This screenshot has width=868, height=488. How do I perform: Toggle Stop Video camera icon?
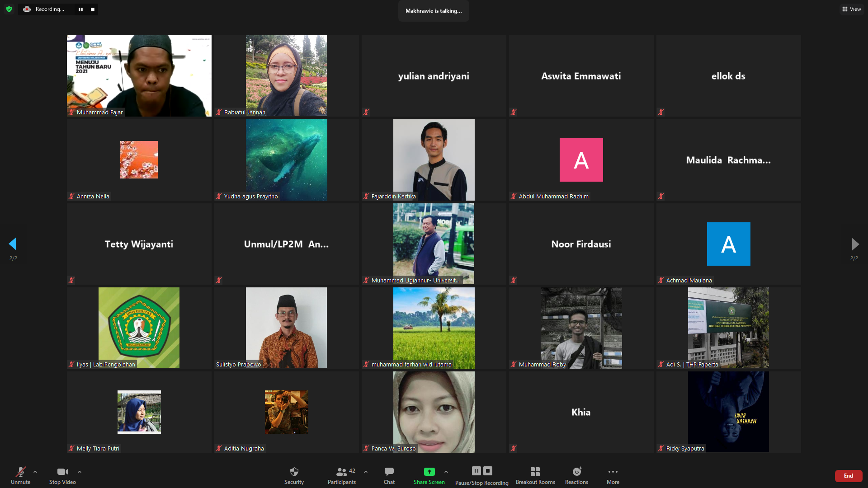pyautogui.click(x=63, y=472)
